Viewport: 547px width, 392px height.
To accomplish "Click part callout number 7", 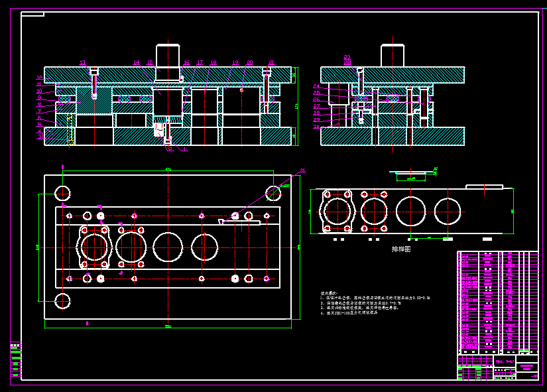I will click(x=39, y=111).
